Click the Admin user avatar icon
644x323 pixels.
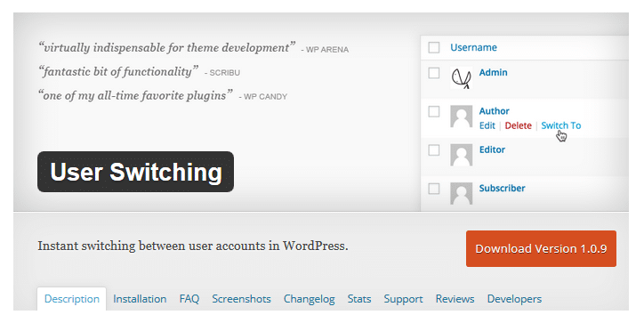click(x=462, y=78)
